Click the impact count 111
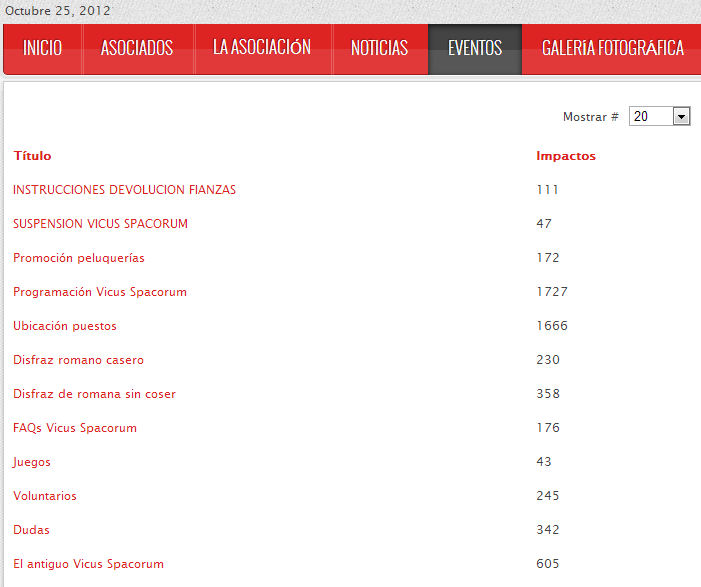 548,190
